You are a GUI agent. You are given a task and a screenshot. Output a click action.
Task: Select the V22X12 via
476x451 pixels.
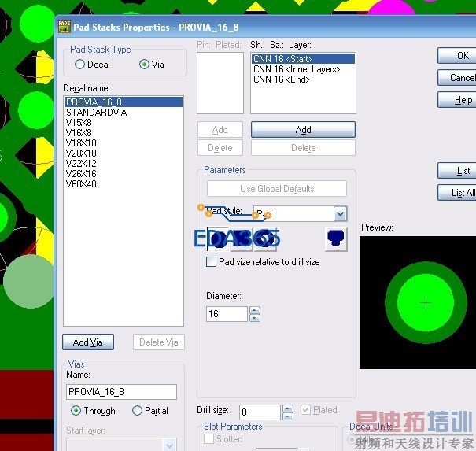coord(124,164)
